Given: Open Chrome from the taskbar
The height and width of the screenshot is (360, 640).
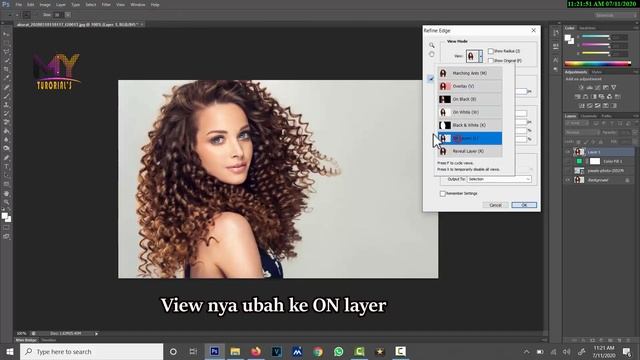Looking at the screenshot, I should pos(318,351).
